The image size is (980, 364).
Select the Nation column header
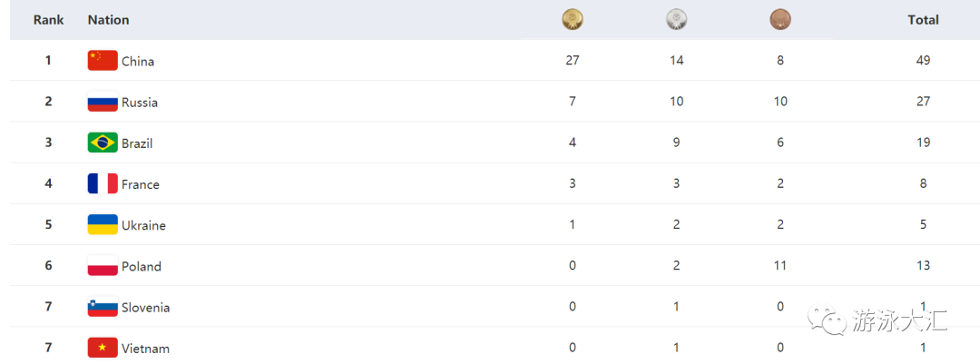coord(108,20)
